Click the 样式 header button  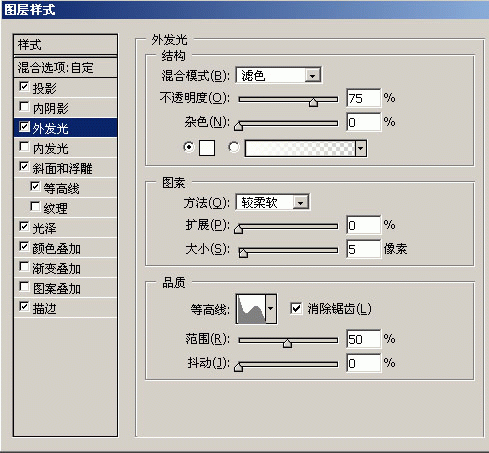(65, 44)
